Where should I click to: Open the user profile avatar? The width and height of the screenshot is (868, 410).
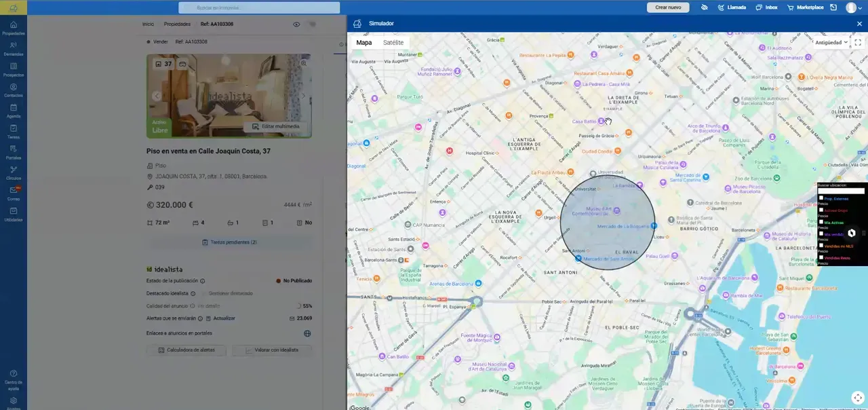point(851,7)
